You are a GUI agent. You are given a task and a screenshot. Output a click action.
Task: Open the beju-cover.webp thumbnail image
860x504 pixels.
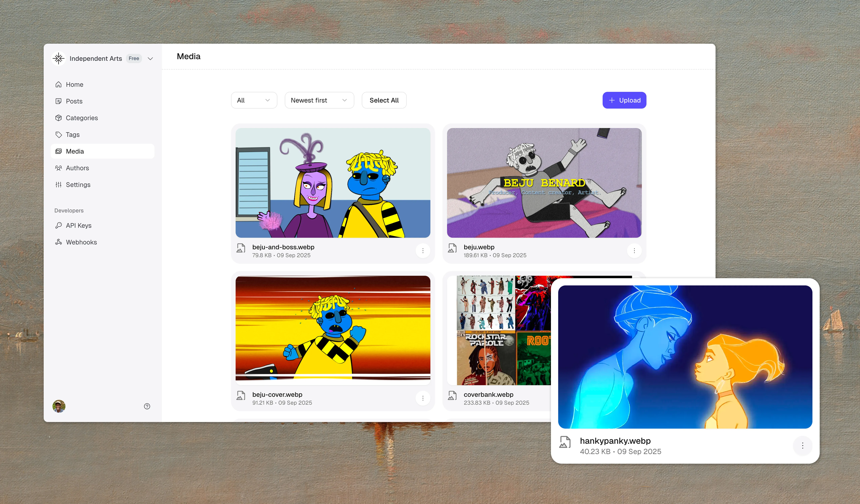click(x=332, y=330)
